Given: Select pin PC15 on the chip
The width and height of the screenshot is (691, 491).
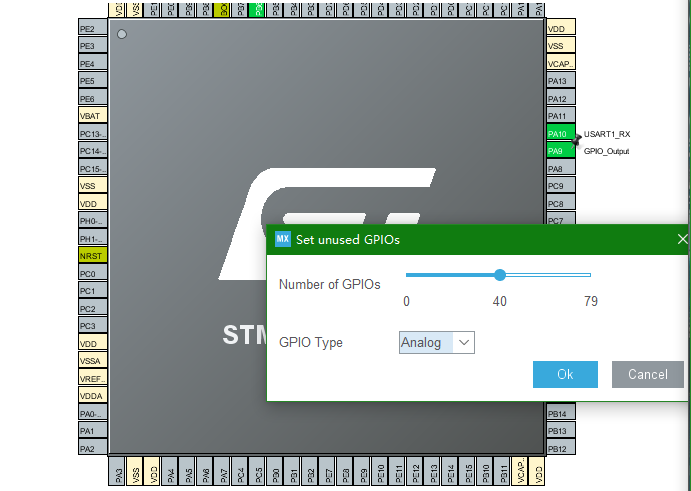Looking at the screenshot, I should pyautogui.click(x=93, y=167).
